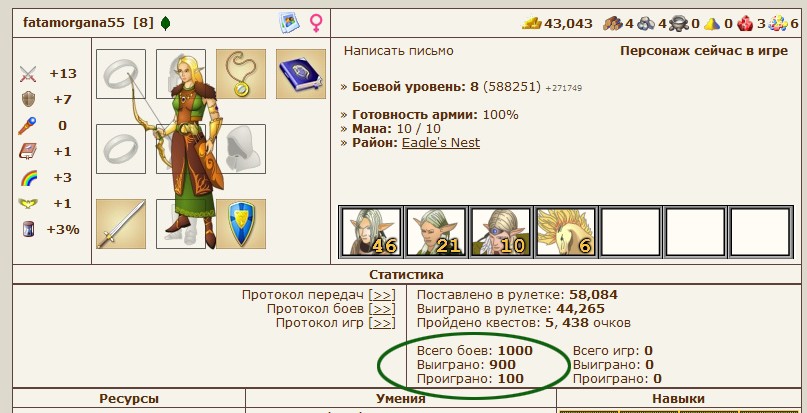The width and height of the screenshot is (807, 413).
Task: Open Протокол игр arrows link
Action: tap(382, 323)
